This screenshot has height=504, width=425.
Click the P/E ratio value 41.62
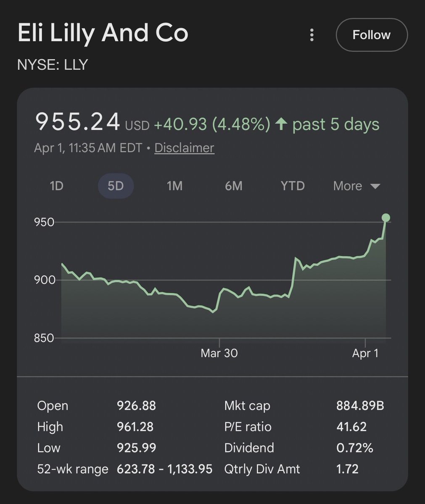click(351, 427)
